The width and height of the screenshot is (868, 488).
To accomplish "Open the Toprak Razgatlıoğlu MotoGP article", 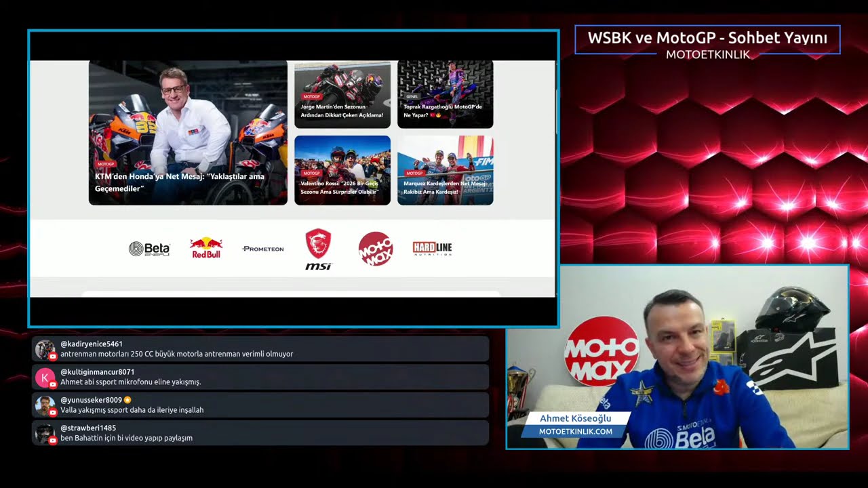I will click(x=445, y=94).
